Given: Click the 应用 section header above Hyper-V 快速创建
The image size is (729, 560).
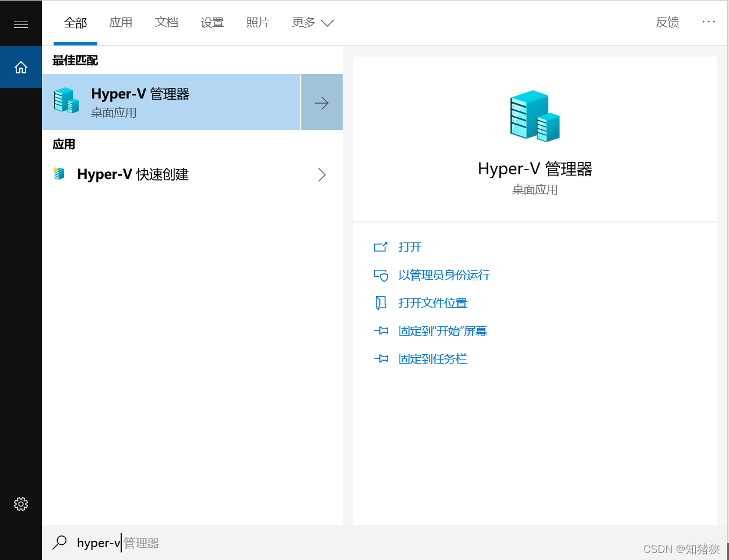Looking at the screenshot, I should [x=64, y=144].
